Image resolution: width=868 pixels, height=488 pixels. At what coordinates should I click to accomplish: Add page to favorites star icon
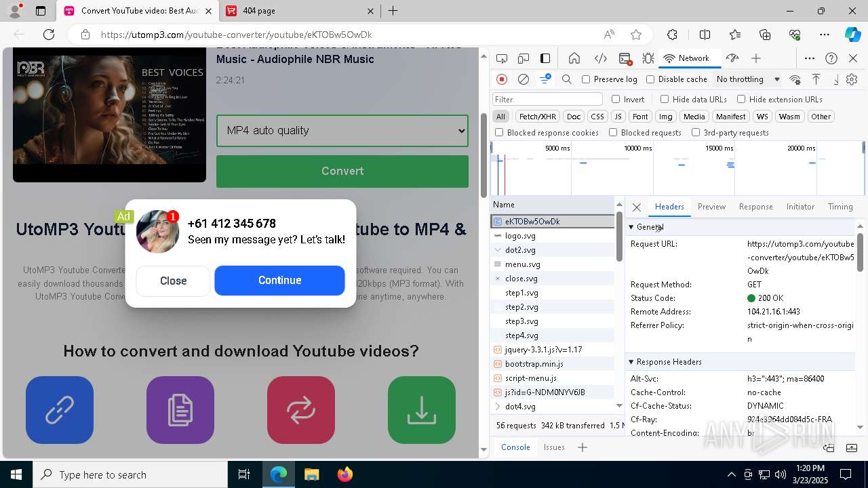636,35
